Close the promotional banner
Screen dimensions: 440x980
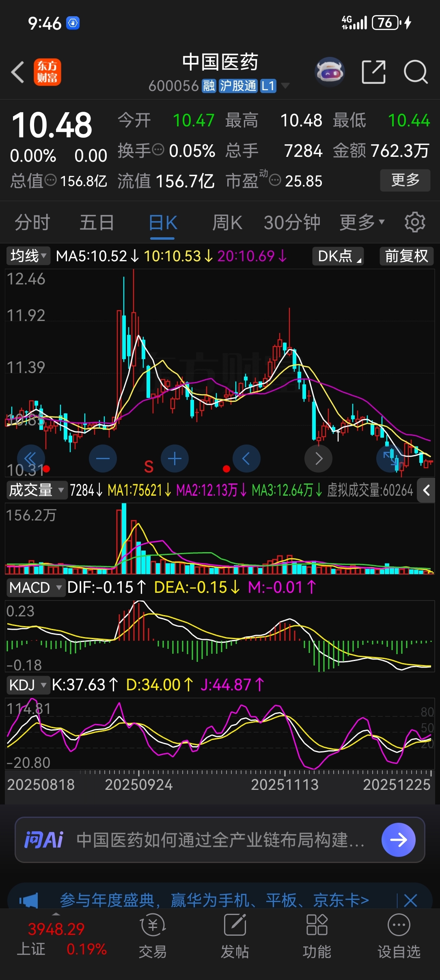(x=410, y=900)
